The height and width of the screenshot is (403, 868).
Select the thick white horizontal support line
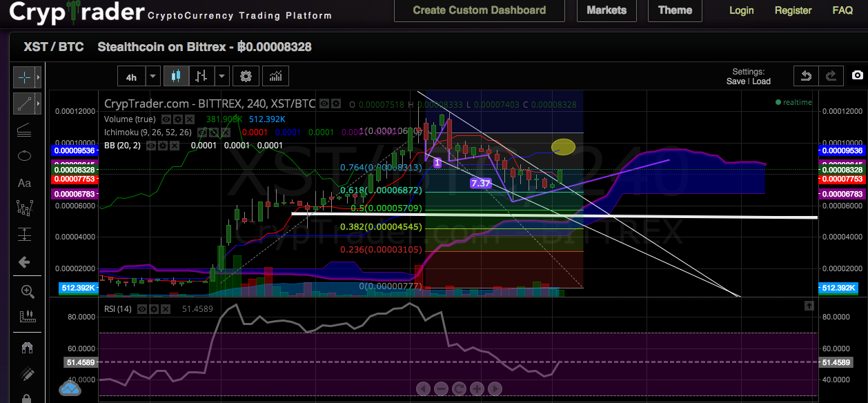(555, 215)
